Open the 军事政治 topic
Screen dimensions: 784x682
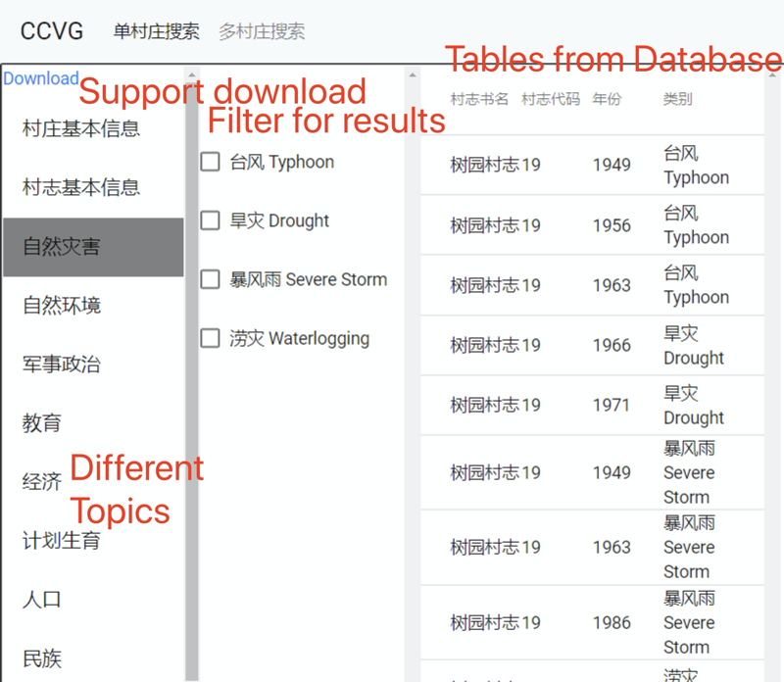(93, 365)
